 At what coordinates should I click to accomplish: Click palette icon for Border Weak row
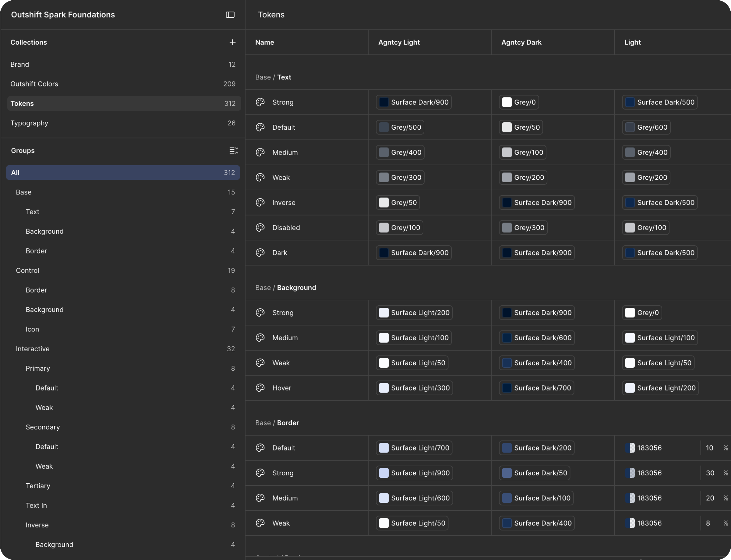click(260, 523)
